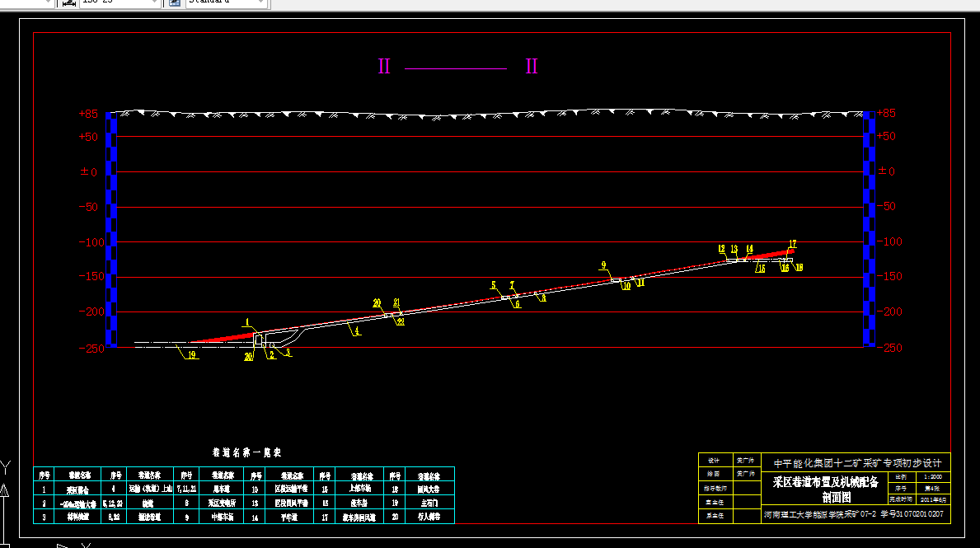This screenshot has height=548, width=980.
Task: Select yellow callout number 17
Action: click(x=793, y=244)
